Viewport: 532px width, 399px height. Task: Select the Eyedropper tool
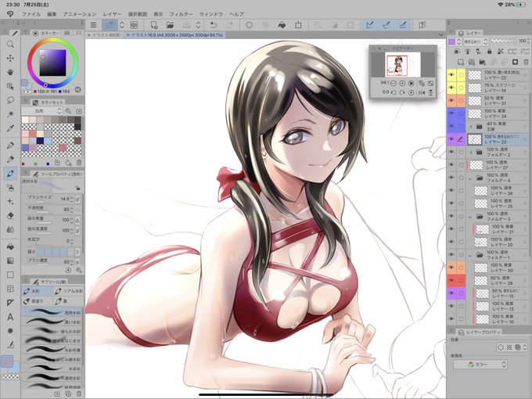tap(10, 128)
